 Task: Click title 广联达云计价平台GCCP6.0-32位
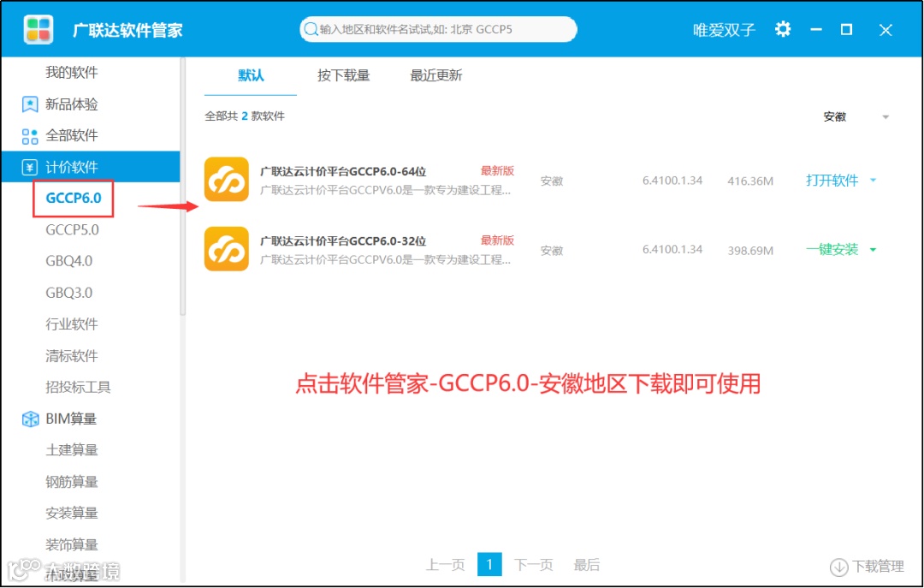343,241
